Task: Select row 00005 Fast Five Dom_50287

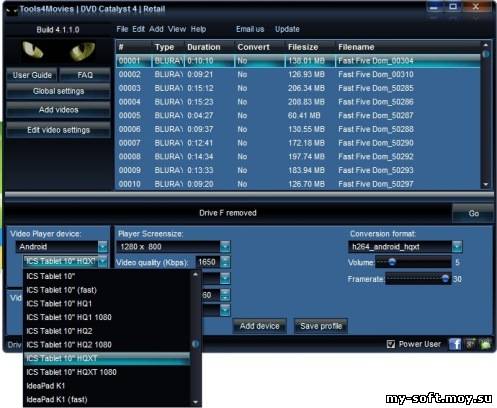Action: [x=298, y=116]
